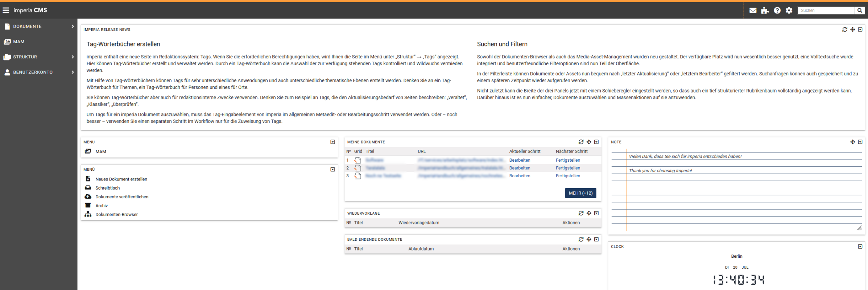868x290 pixels.
Task: Click move icon of Wiedervorlage panel
Action: 589,214
